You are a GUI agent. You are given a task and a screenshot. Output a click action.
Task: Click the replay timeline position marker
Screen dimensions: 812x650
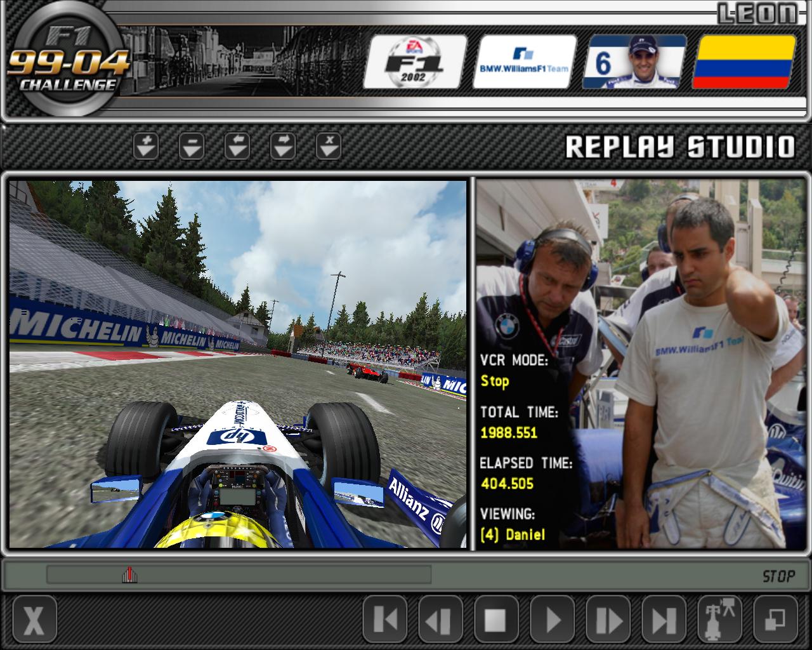point(129,575)
